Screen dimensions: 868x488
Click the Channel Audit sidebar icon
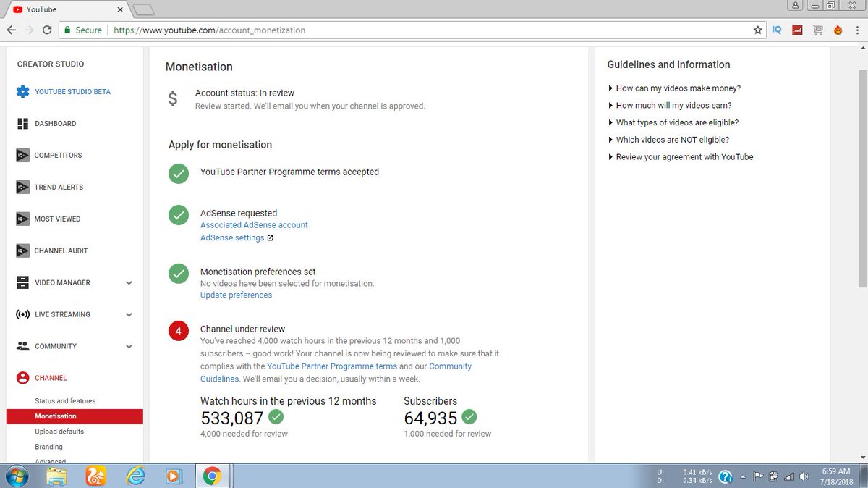coord(22,251)
